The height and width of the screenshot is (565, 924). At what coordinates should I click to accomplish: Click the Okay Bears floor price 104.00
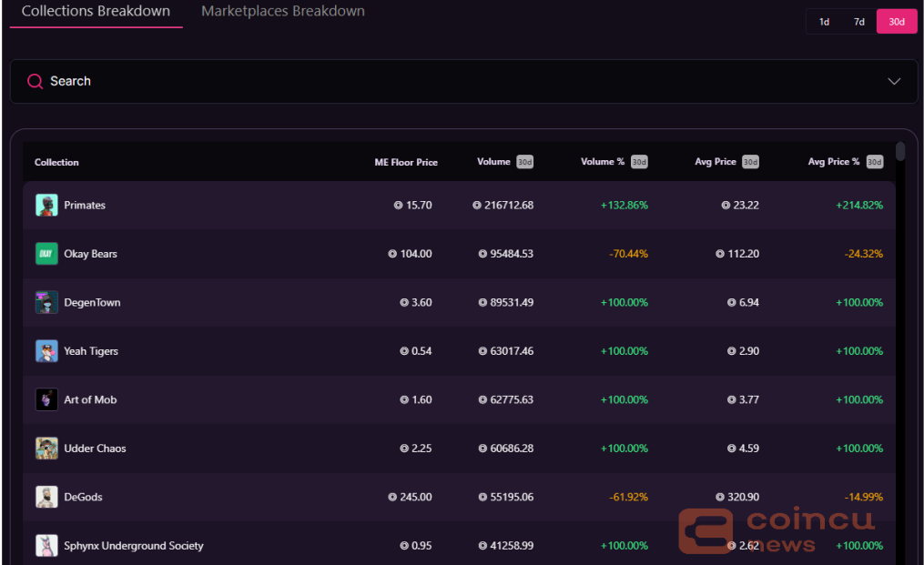(411, 254)
